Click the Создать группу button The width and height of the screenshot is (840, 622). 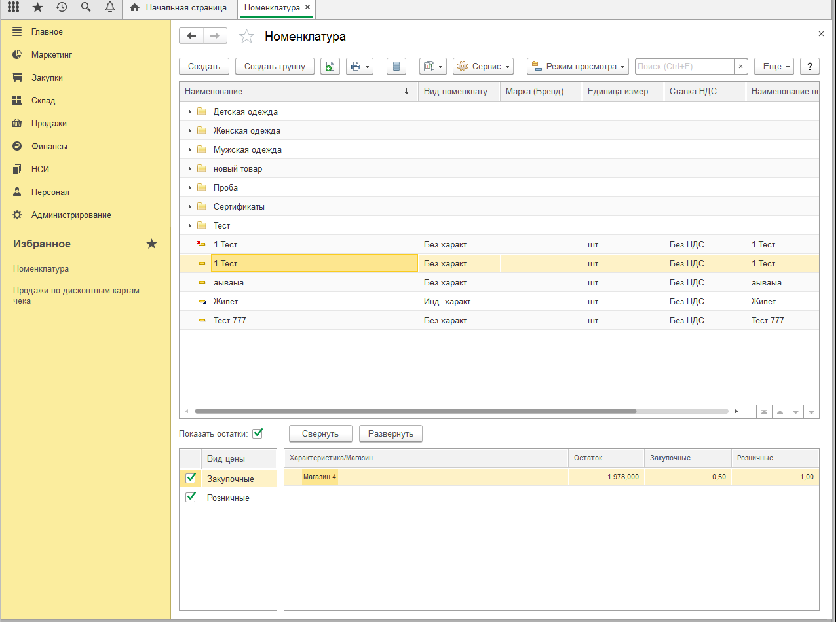[x=275, y=66]
